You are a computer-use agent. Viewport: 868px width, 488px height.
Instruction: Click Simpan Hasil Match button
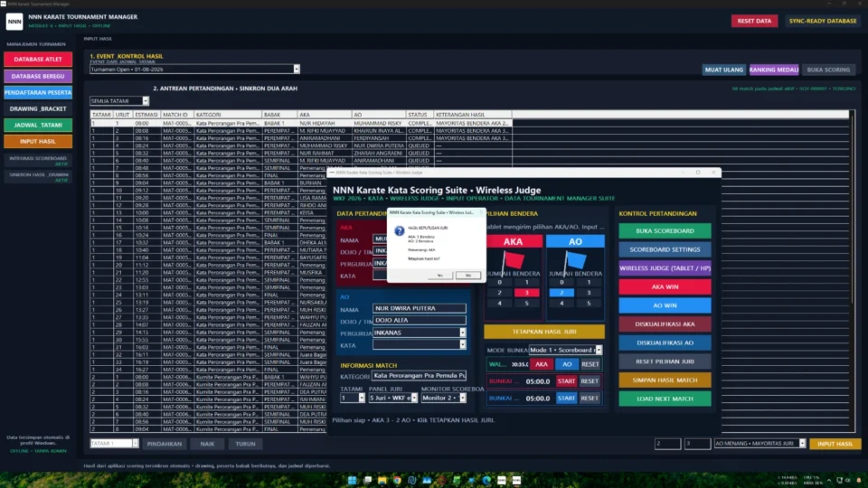[x=665, y=380]
